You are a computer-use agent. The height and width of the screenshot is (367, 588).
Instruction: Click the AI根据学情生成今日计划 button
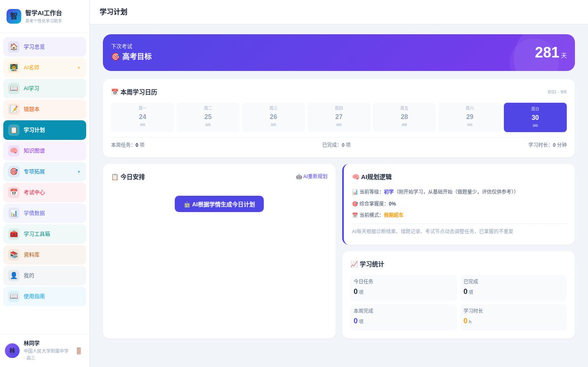(x=219, y=204)
